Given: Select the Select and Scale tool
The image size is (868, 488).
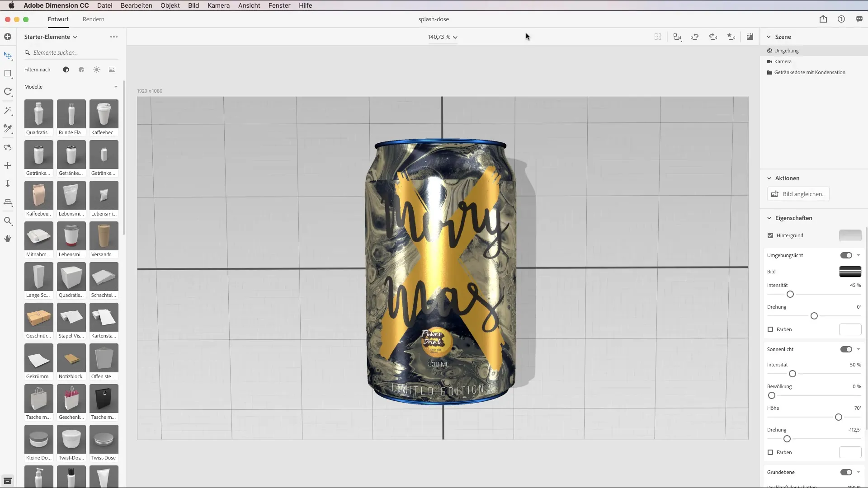Looking at the screenshot, I should coord(8,74).
